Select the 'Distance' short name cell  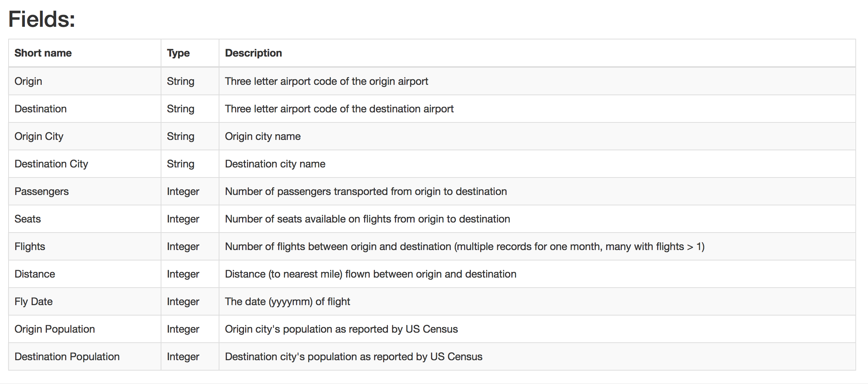tap(35, 274)
